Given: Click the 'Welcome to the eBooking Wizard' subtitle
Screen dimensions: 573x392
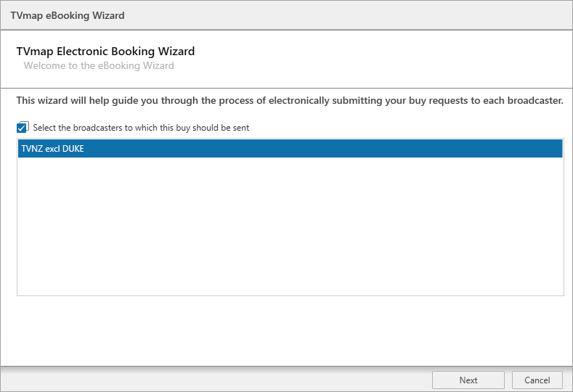Looking at the screenshot, I should coord(99,66).
